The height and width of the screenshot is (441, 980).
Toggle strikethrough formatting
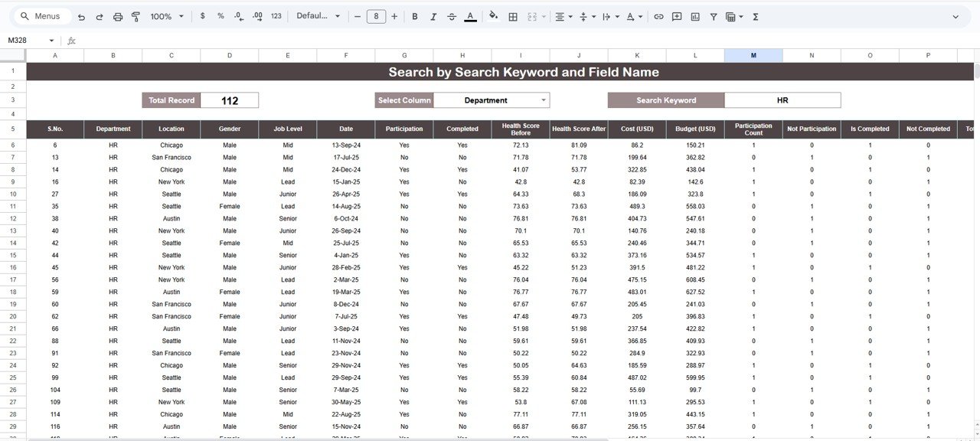452,16
